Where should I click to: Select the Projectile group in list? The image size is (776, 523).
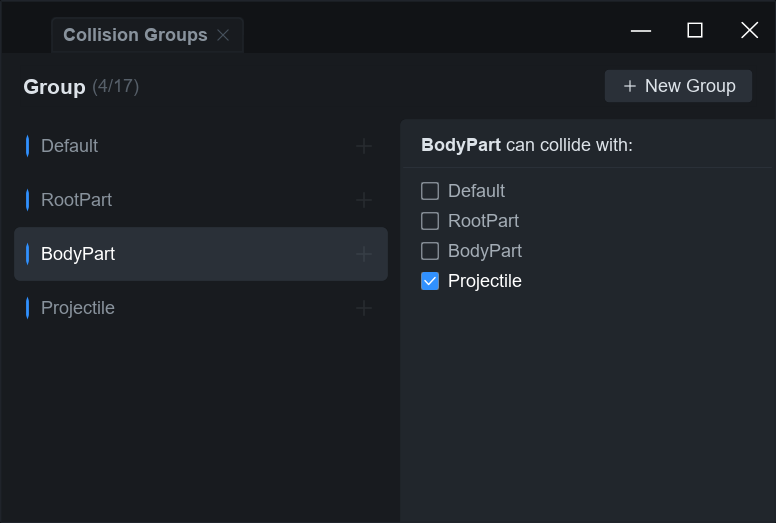[x=78, y=308]
